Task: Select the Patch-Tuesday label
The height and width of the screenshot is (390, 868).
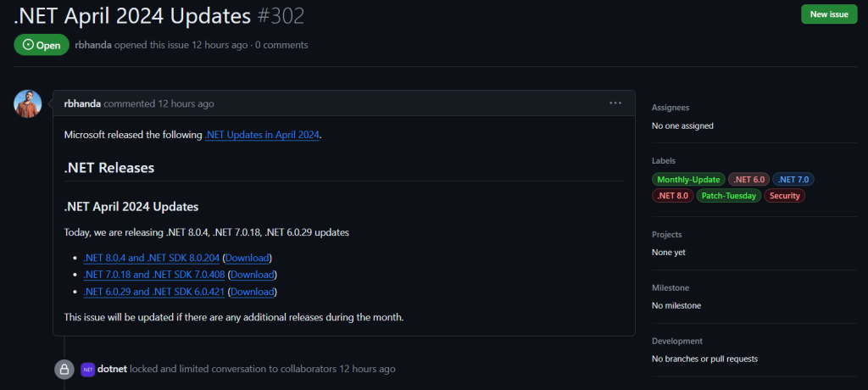Action: click(728, 196)
